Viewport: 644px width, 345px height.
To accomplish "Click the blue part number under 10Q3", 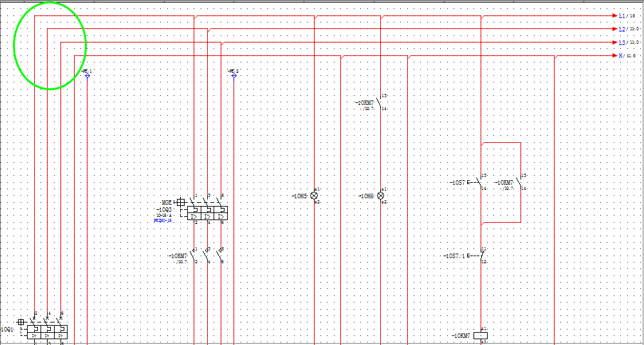I will click(x=163, y=221).
